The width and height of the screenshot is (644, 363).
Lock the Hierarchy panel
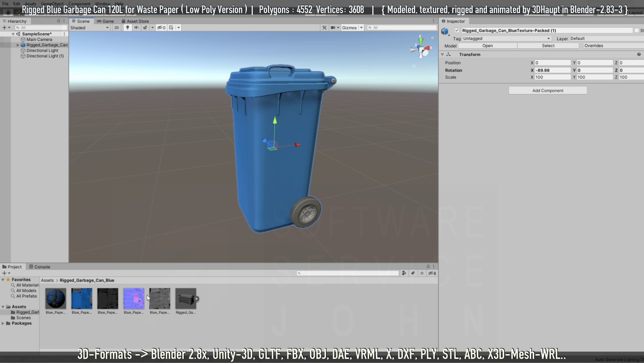pyautogui.click(x=59, y=21)
